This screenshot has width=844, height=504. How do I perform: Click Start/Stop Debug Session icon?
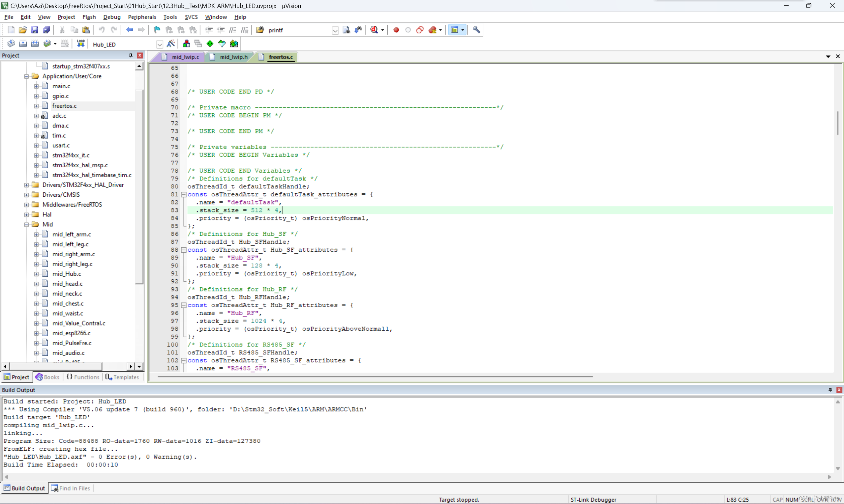point(374,30)
